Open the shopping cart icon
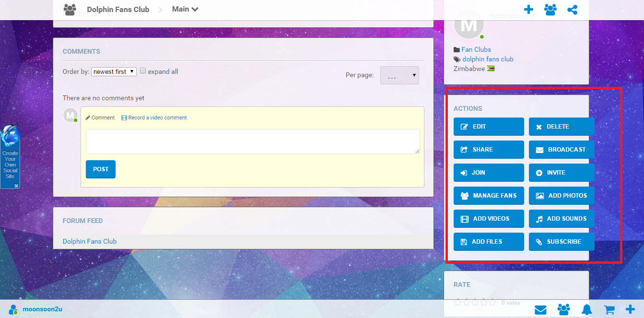Screen dimensions: 644x318 coord(609,310)
